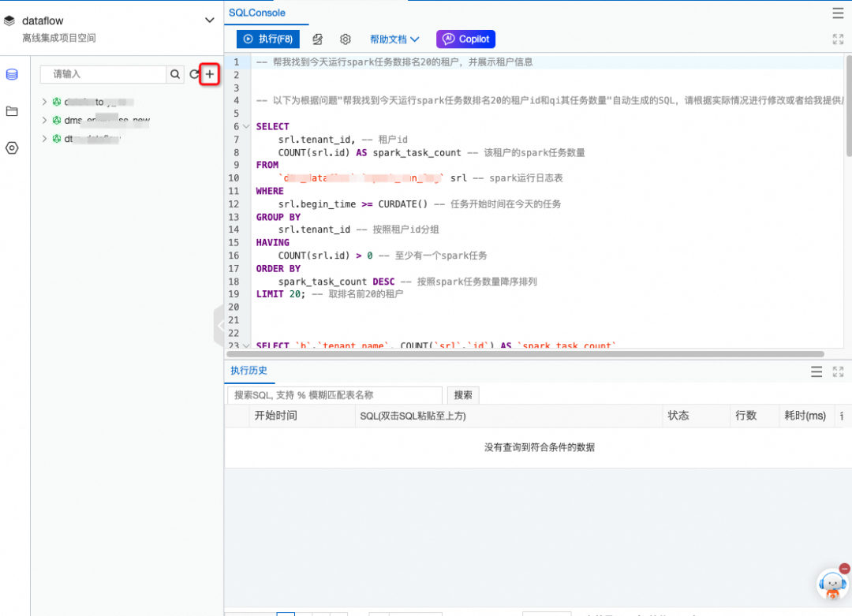The image size is (852, 616).
Task: Click the CURDATE() text on line 12
Action: (403, 204)
